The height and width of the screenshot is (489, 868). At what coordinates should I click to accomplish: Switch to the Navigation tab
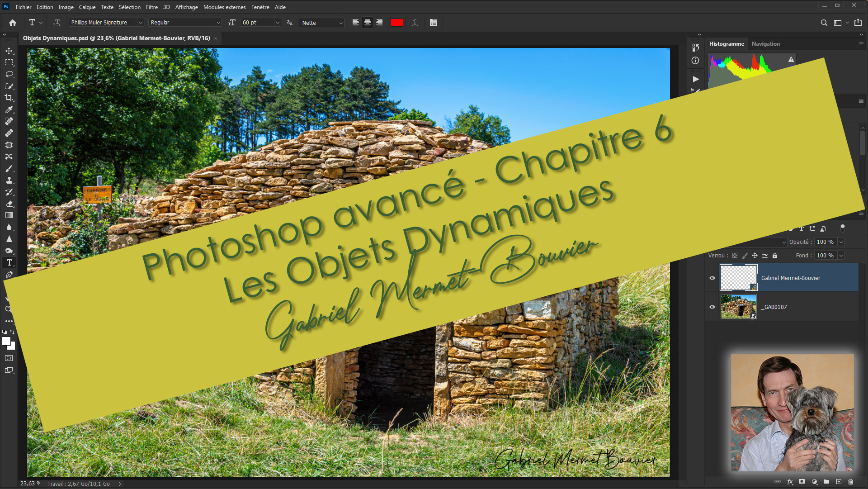tap(765, 44)
